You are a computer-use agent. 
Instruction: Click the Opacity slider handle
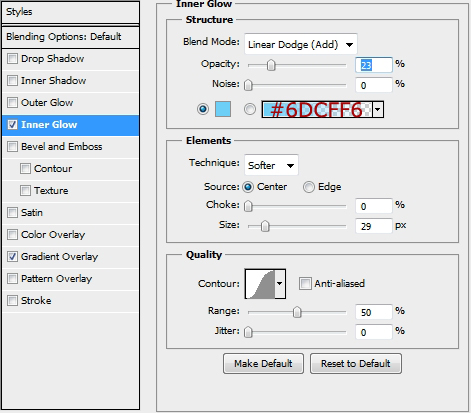point(271,65)
